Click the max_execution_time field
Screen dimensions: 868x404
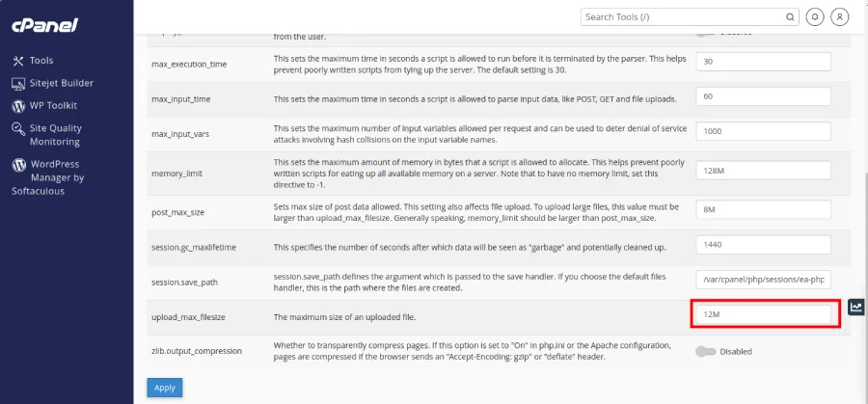pos(763,61)
